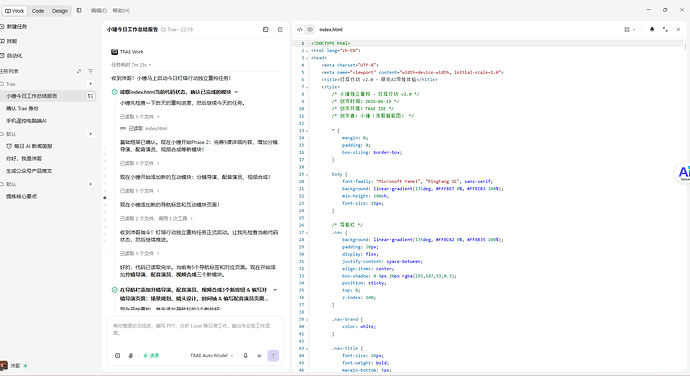The height and width of the screenshot is (376, 690).
Task: Fold the style block at line 7
Action: (x=307, y=87)
